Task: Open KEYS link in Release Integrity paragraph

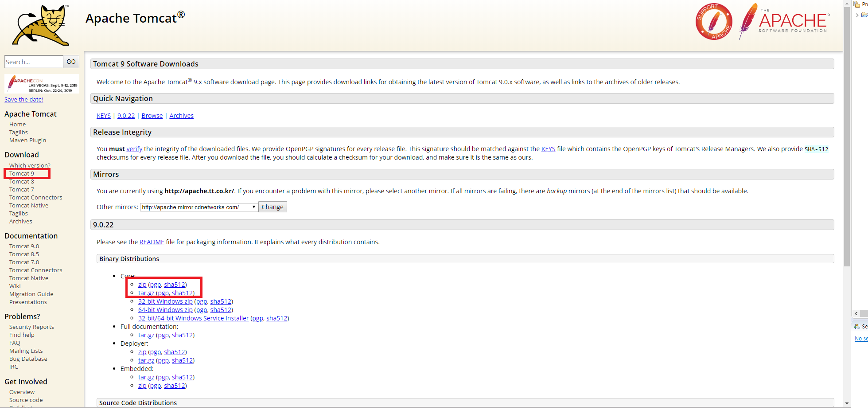Action: click(x=548, y=149)
